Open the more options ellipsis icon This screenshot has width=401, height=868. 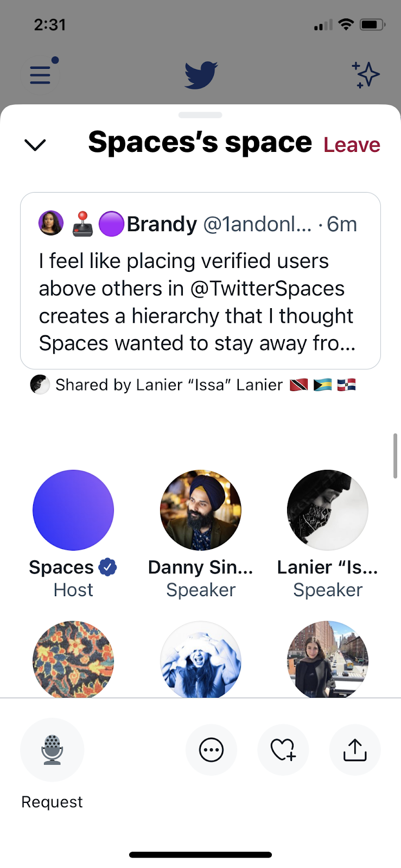tap(211, 750)
